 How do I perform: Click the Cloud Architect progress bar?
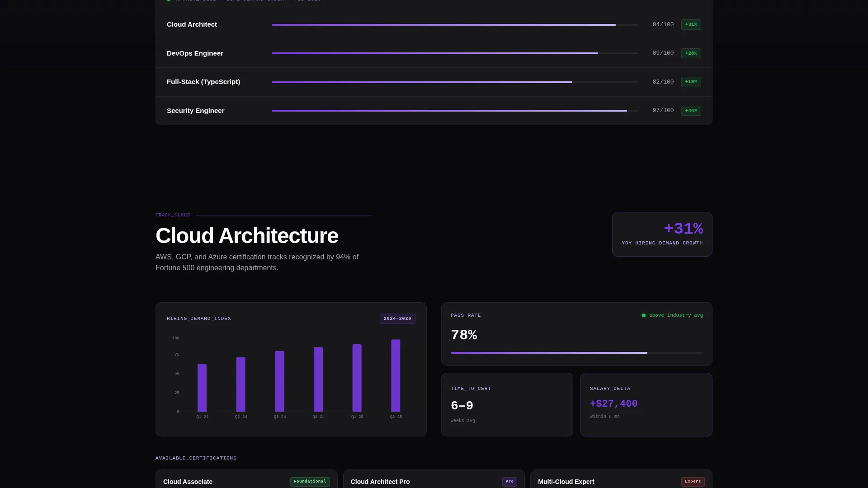[x=455, y=25]
